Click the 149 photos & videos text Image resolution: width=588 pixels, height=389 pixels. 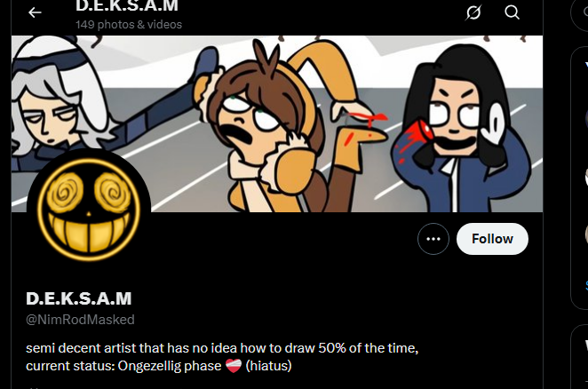[x=129, y=25]
